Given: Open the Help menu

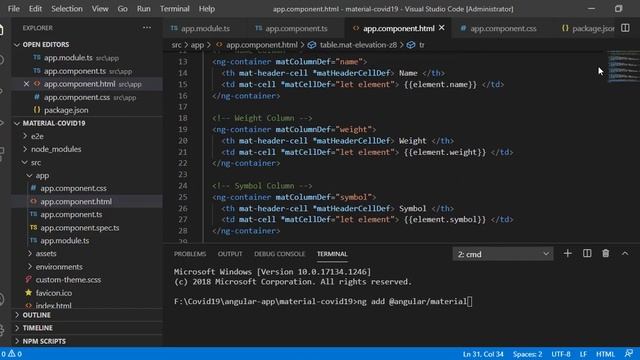Looking at the screenshot, I should (x=207, y=9).
